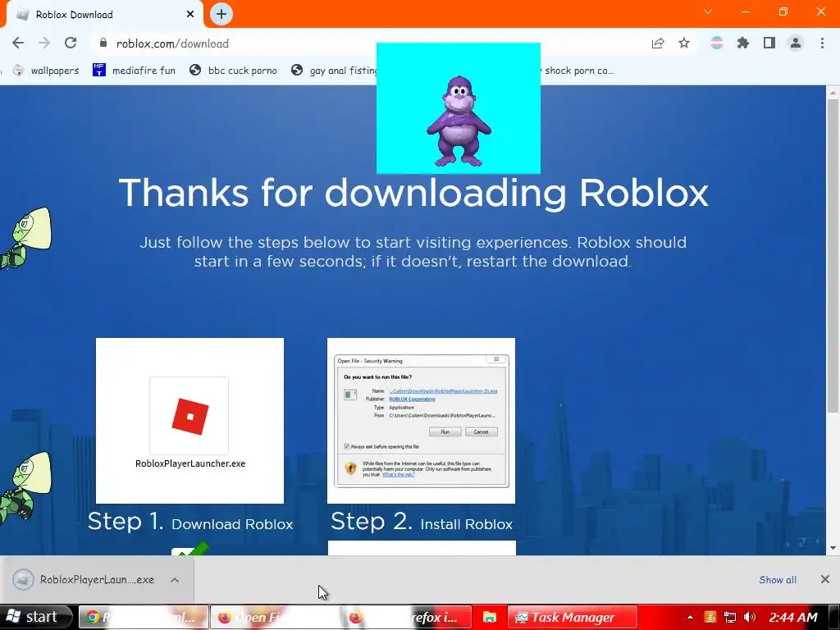Switch to the Task Manager taskbar item
This screenshot has width=840, height=630.
pos(573,617)
